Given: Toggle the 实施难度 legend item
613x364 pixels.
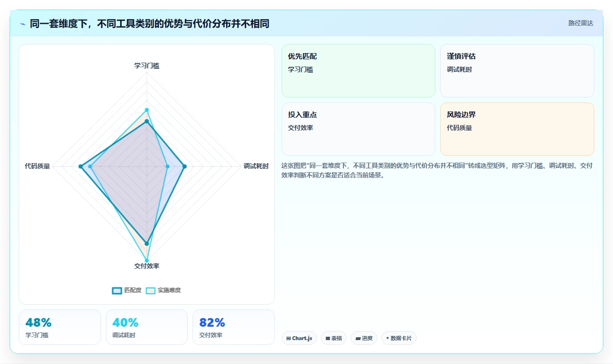Looking at the screenshot, I should click(x=163, y=290).
